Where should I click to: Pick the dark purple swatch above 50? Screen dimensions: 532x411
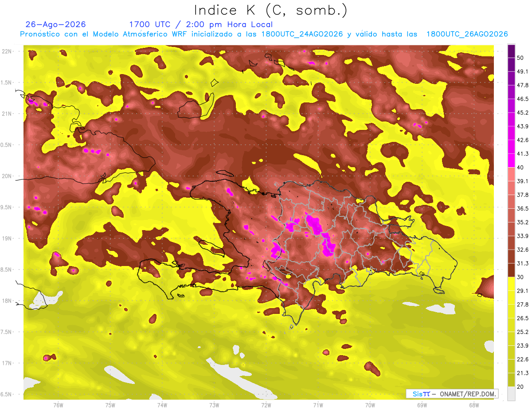pyautogui.click(x=511, y=51)
